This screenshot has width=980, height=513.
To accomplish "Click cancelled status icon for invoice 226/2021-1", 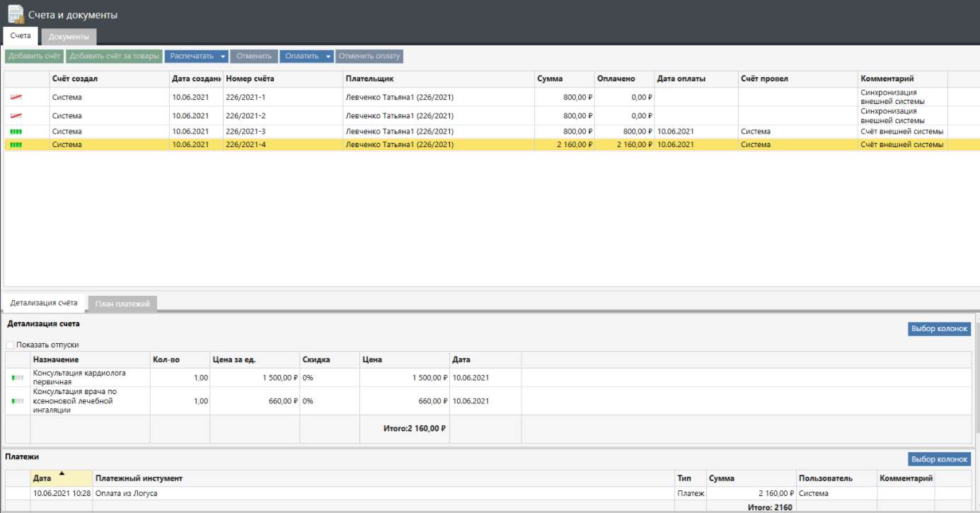I will [16, 97].
